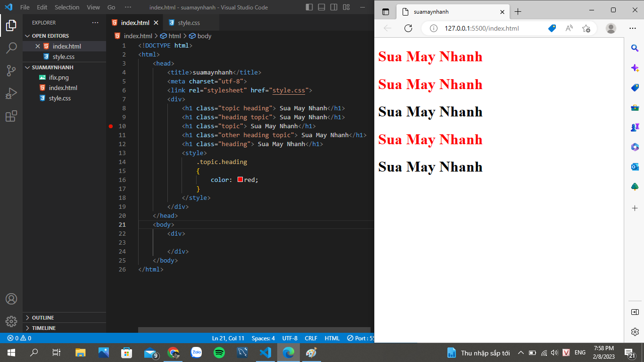Show hidden system tray icons chevron
644x362 pixels.
(x=521, y=353)
